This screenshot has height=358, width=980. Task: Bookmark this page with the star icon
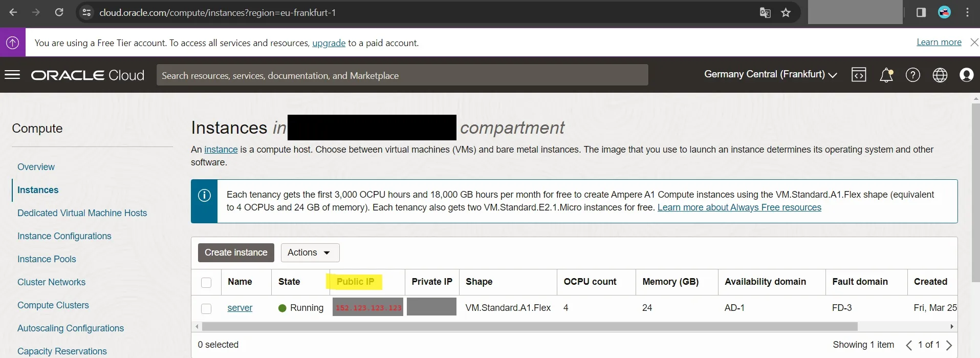(786, 13)
